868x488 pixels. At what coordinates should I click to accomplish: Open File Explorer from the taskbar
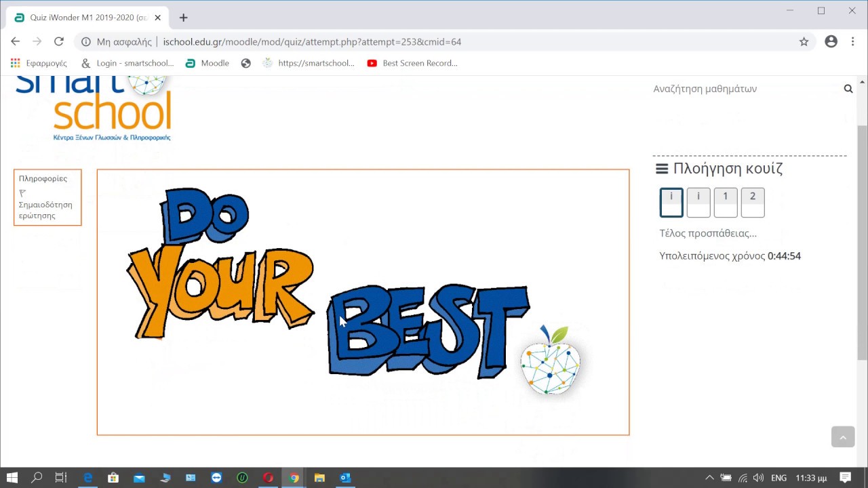point(319,478)
